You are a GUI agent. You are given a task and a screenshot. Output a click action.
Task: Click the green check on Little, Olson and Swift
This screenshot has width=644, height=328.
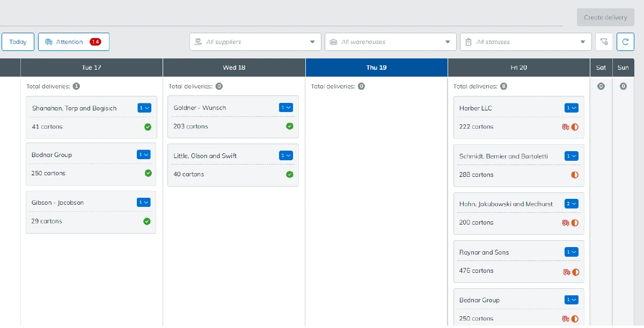click(x=290, y=175)
